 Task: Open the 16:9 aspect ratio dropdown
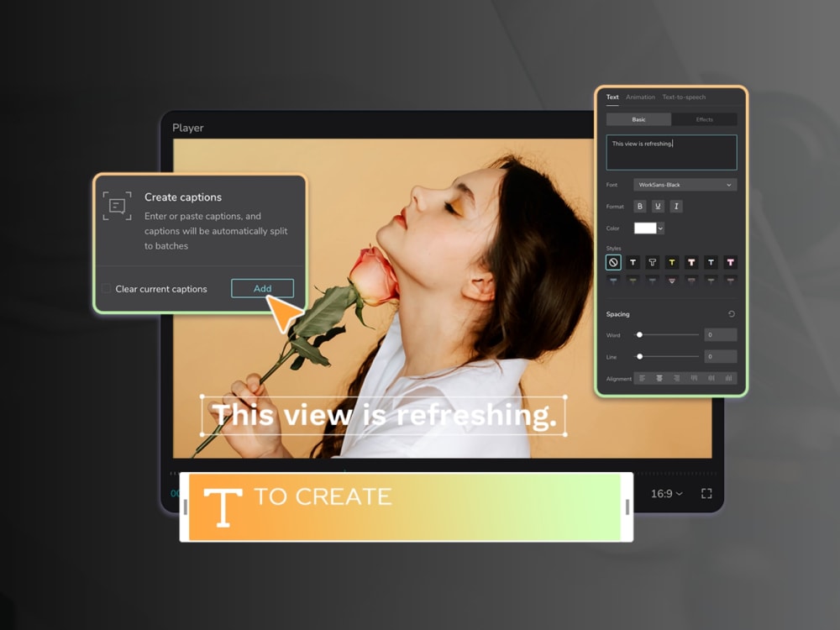(x=666, y=493)
